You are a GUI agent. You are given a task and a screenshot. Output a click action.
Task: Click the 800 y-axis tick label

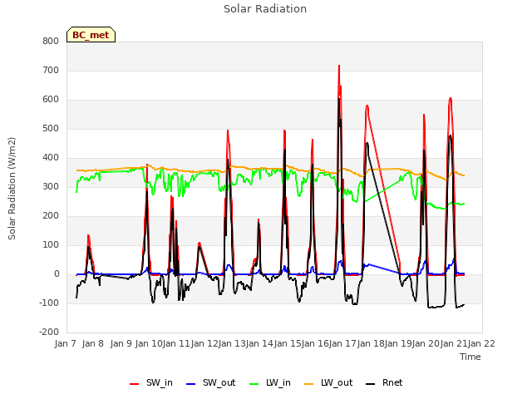click(x=51, y=41)
